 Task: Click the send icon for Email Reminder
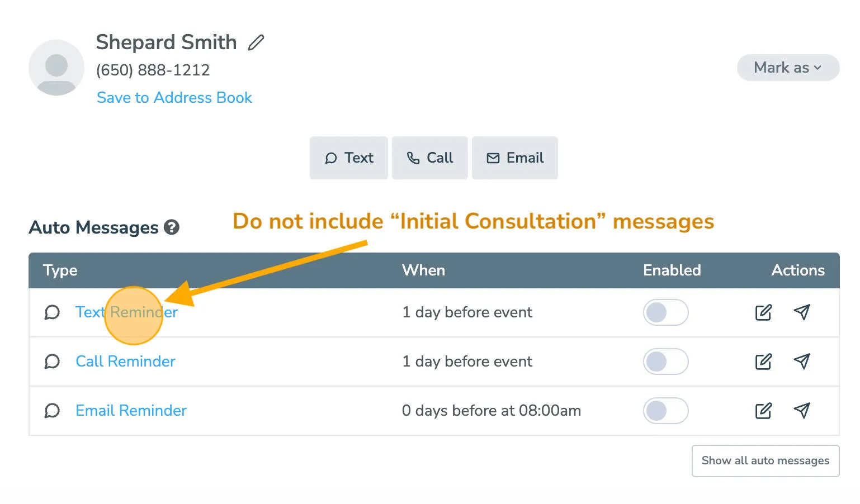tap(802, 411)
